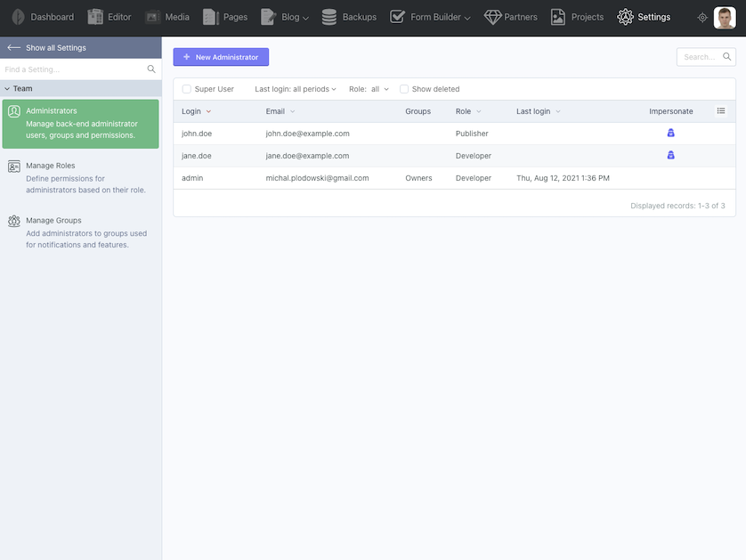Click the Owners group cell

click(x=418, y=178)
